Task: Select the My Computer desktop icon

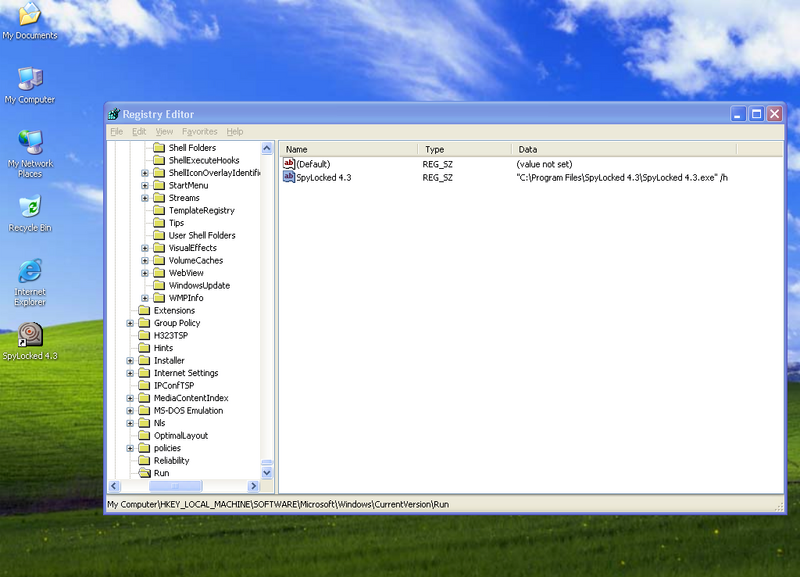Action: (x=30, y=85)
